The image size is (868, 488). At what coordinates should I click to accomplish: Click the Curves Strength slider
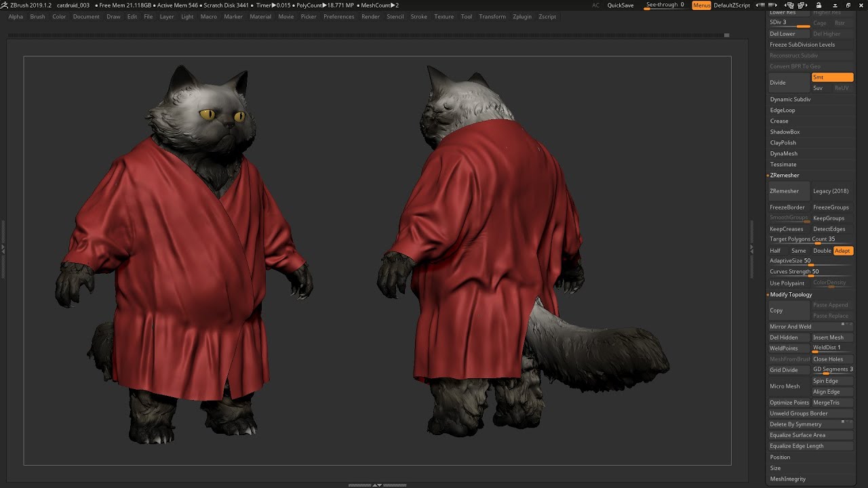810,272
